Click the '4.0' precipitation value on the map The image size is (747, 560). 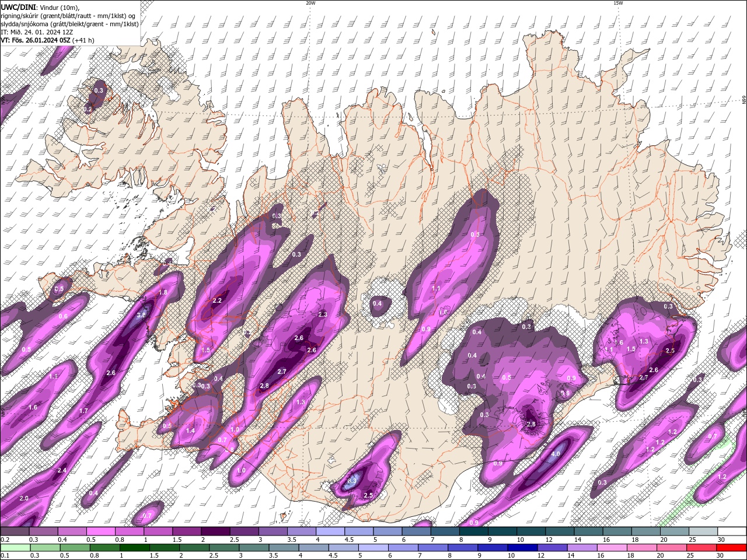click(556, 454)
